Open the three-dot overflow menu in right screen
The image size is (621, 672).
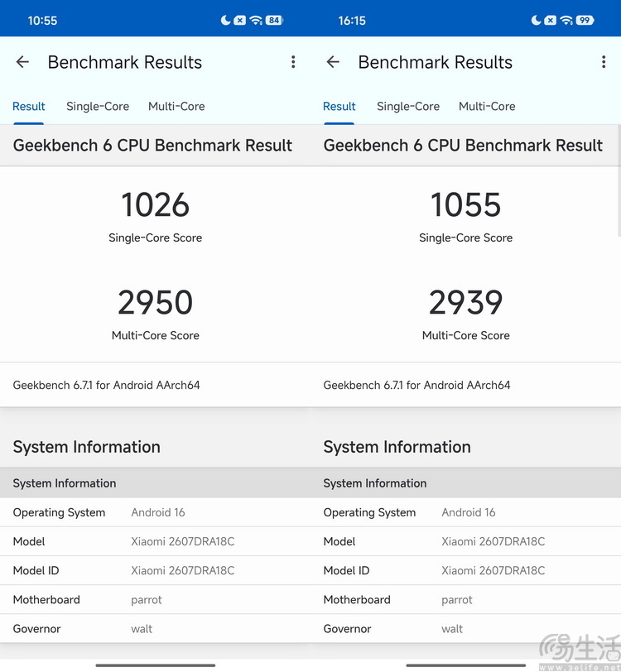click(x=604, y=62)
